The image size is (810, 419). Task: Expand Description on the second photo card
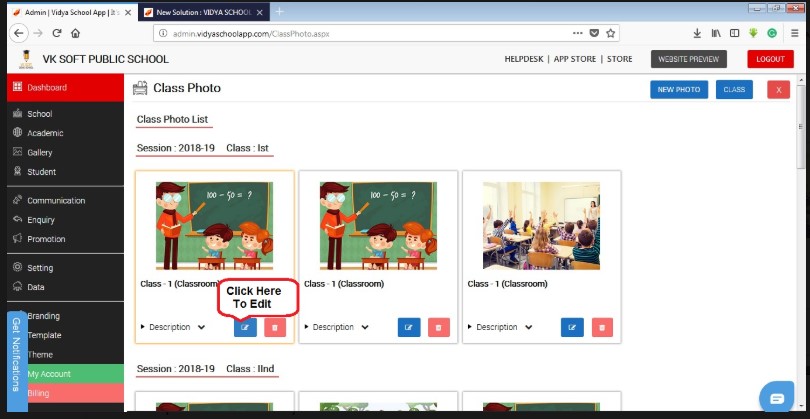click(x=337, y=327)
